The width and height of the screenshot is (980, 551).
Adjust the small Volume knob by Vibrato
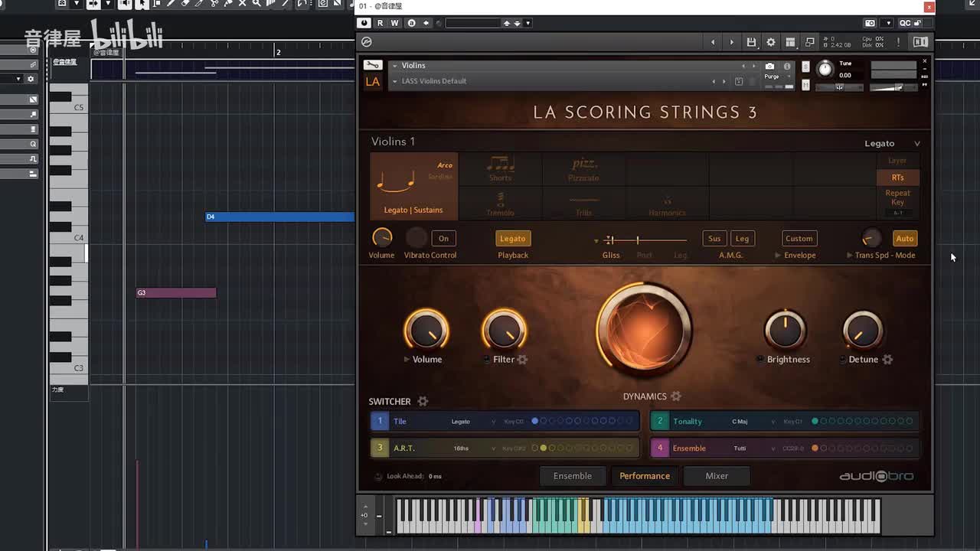(381, 238)
